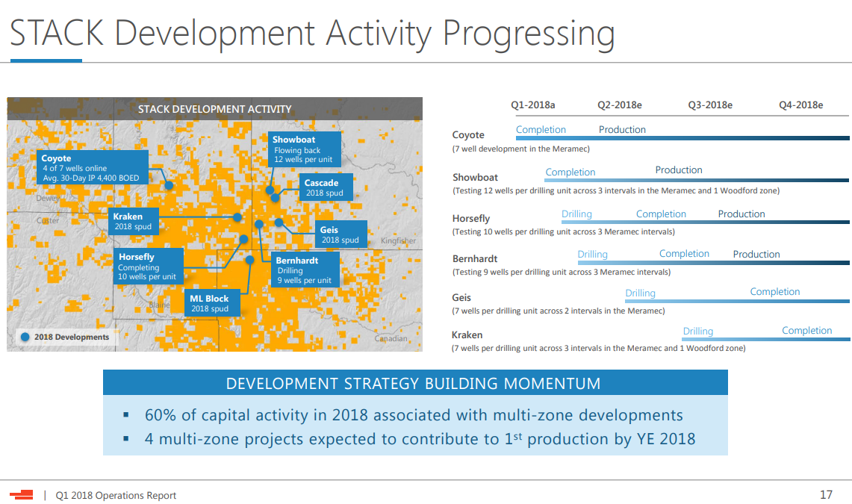Click the "Testing 12 wells per drilling unit" note
The width and height of the screenshot is (852, 504).
pyautogui.click(x=616, y=190)
